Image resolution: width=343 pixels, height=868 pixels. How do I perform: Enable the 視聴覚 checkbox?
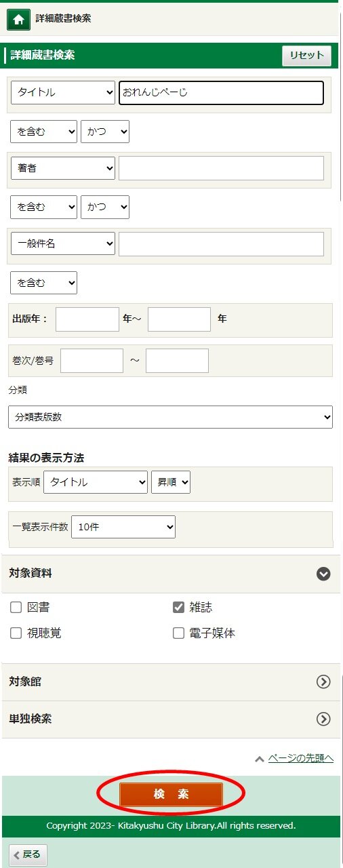(x=16, y=633)
